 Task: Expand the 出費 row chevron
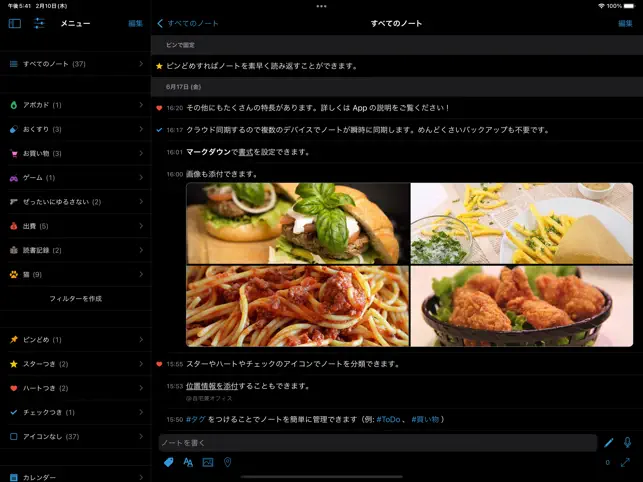click(141, 226)
